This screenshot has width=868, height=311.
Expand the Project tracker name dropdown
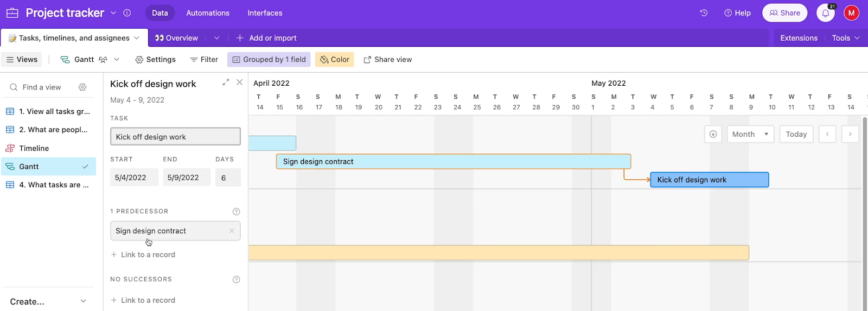coord(113,12)
